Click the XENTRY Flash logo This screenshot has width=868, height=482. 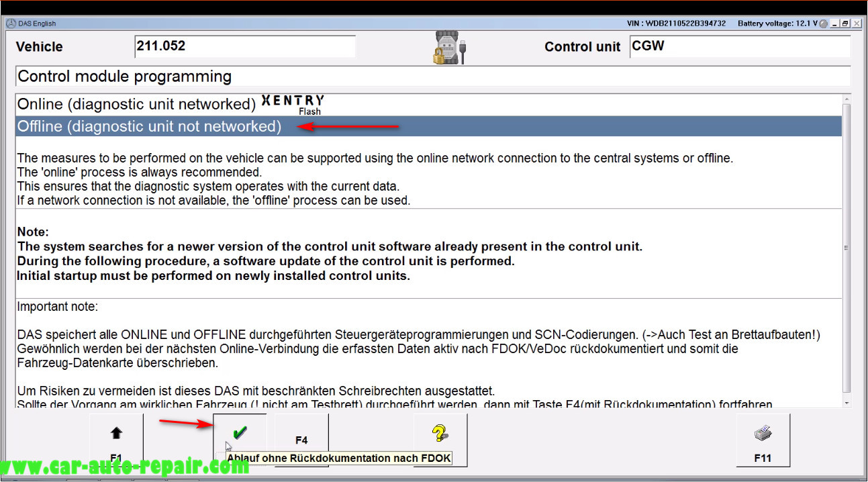(x=293, y=105)
